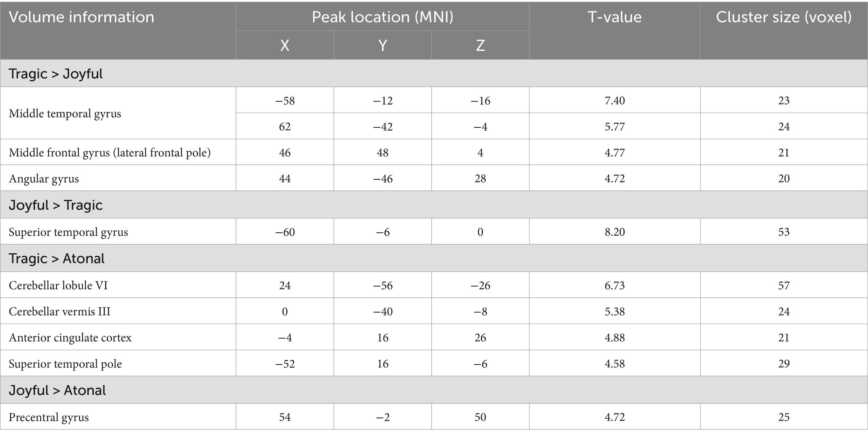Click the Volume information column header
This screenshot has width=868, height=437.
81,17
